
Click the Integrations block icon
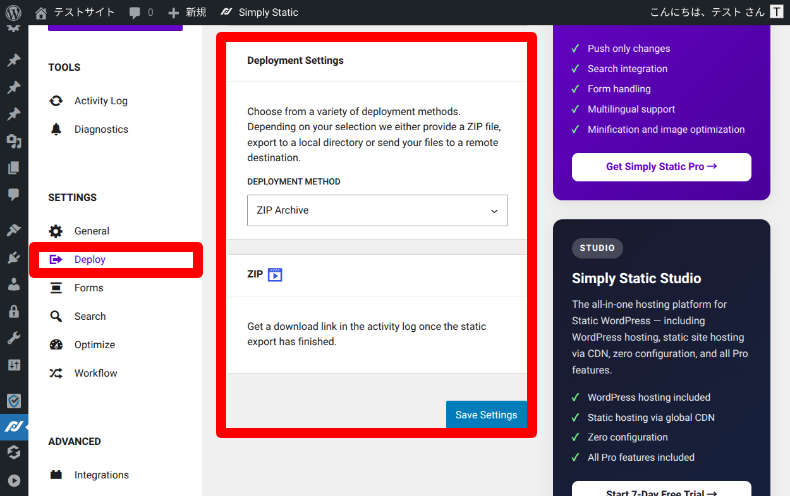(56, 475)
